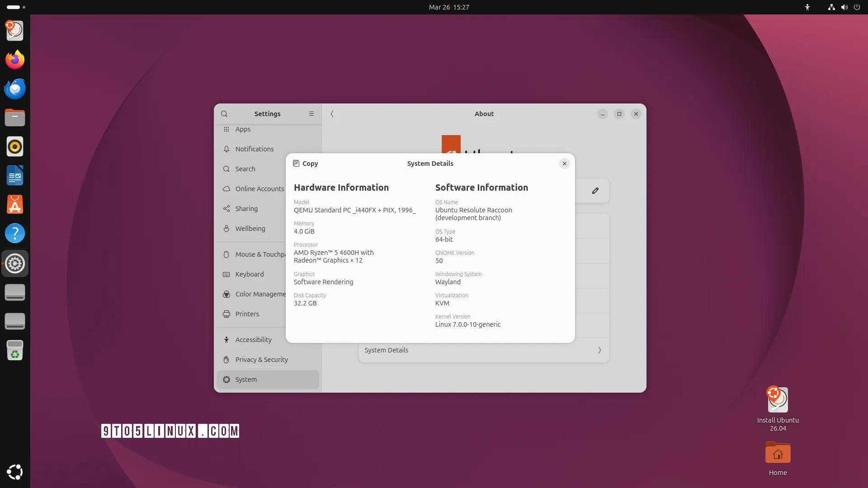
Task: Open the Ubuntu App Center dock icon
Action: (x=15, y=205)
